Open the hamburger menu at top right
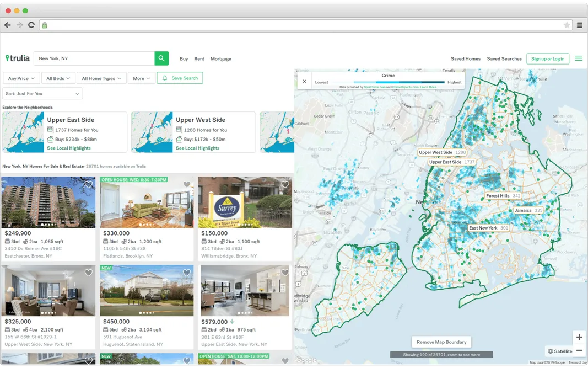Image resolution: width=588 pixels, height=368 pixels. coord(578,58)
